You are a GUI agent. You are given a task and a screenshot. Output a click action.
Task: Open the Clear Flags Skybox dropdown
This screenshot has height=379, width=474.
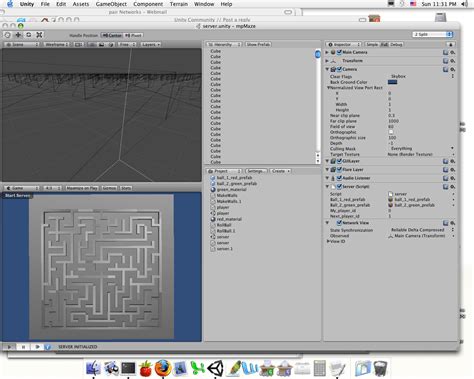coord(421,76)
